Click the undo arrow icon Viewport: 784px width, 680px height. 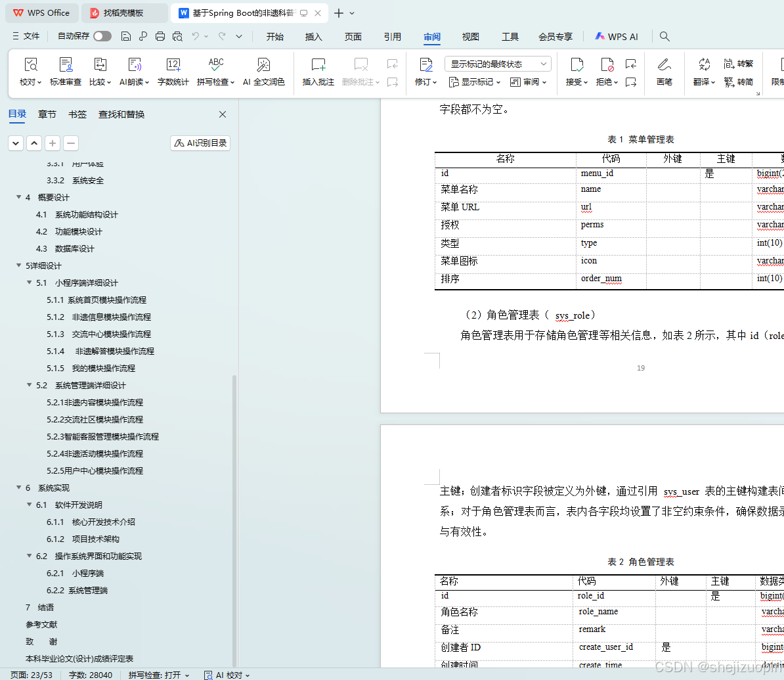[x=196, y=36]
